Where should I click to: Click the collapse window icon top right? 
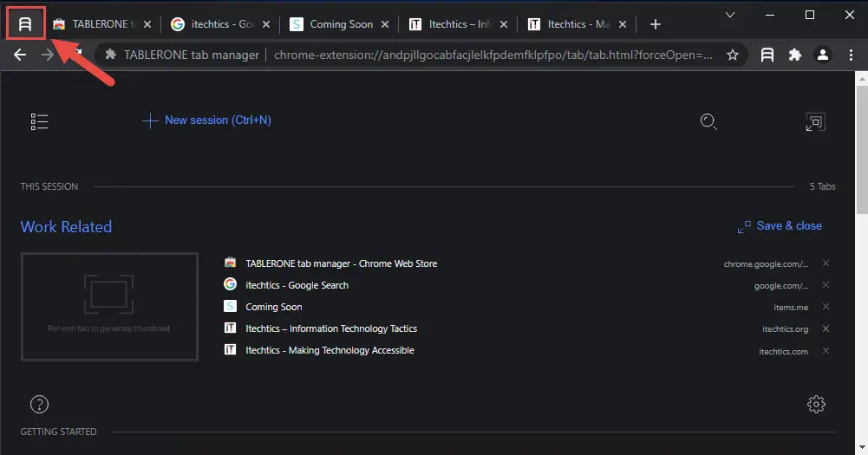click(x=815, y=122)
